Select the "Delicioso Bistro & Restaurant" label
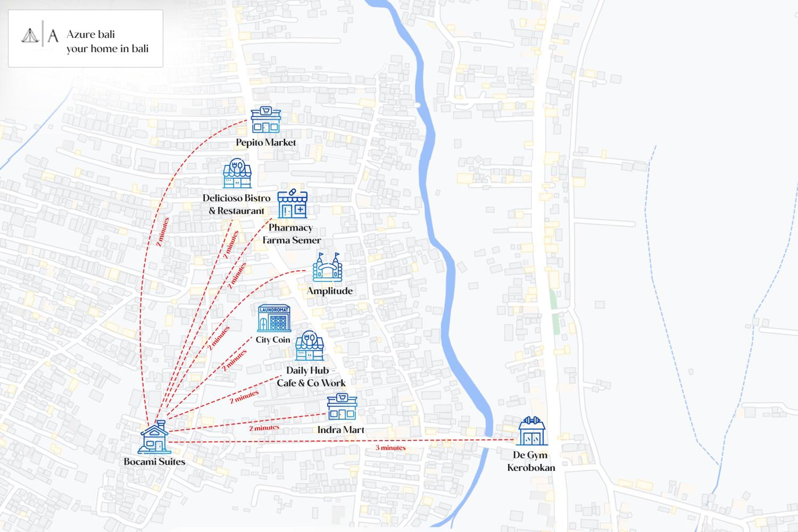 (x=236, y=204)
